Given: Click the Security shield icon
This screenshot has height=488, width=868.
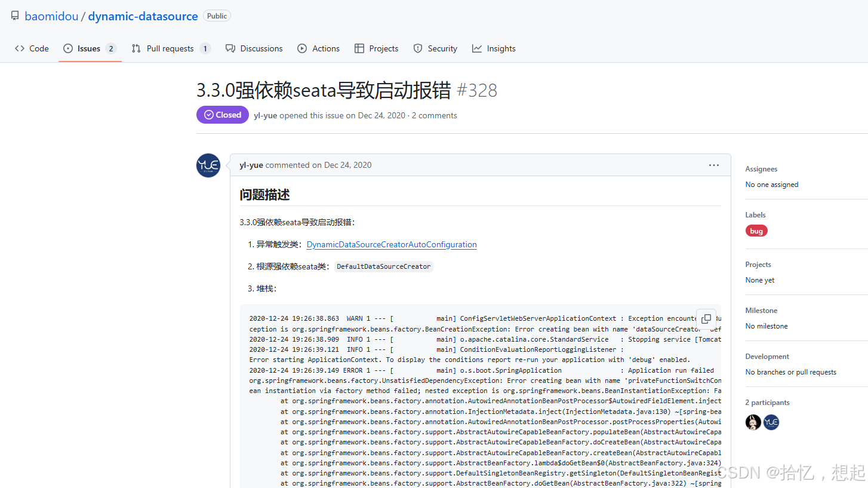Looking at the screenshot, I should 417,48.
